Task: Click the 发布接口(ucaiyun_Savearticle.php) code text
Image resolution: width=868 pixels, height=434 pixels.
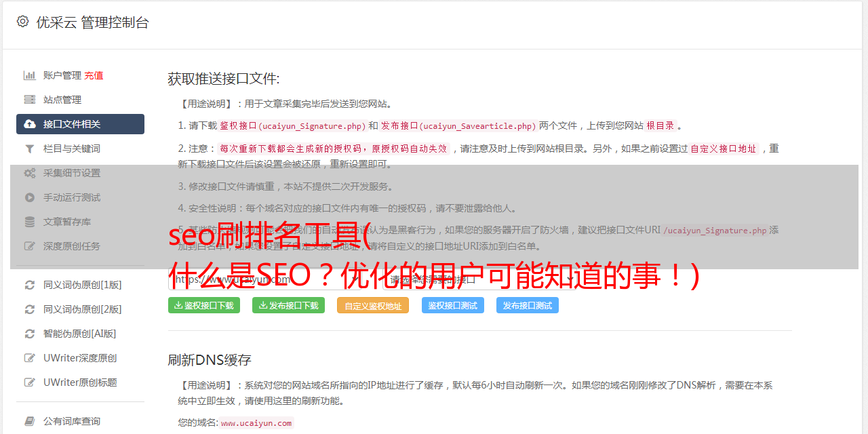Action: 458,125
